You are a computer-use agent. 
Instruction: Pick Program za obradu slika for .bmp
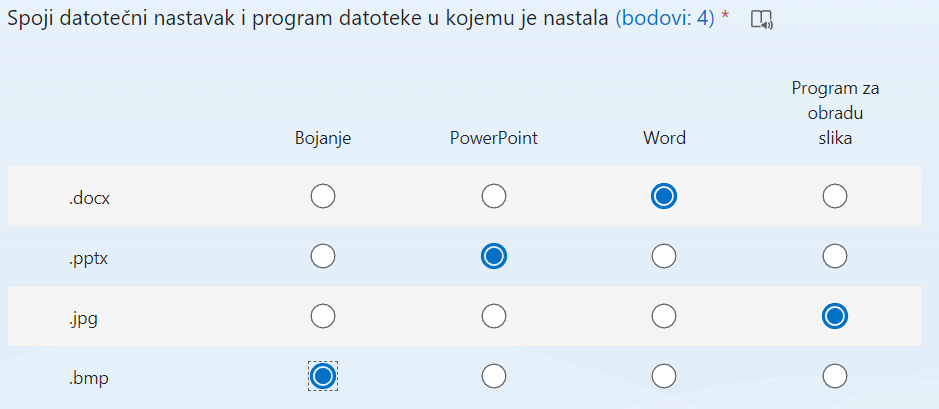coord(835,376)
